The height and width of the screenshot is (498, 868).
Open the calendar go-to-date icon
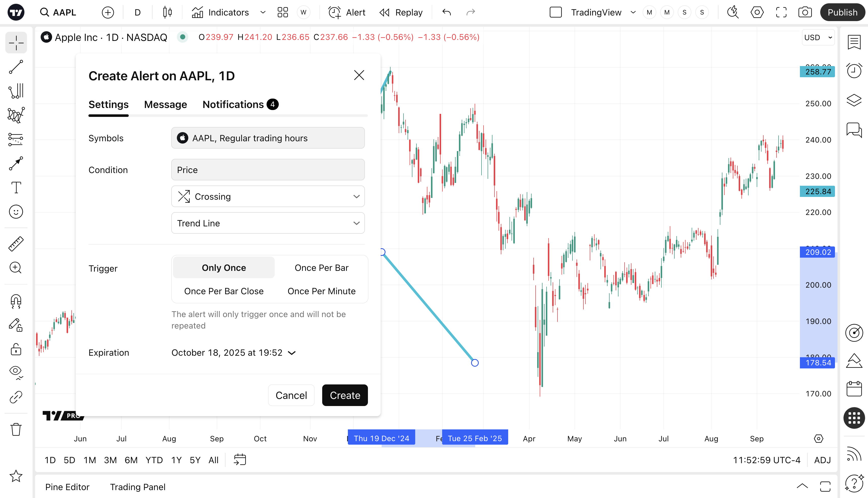[240, 460]
